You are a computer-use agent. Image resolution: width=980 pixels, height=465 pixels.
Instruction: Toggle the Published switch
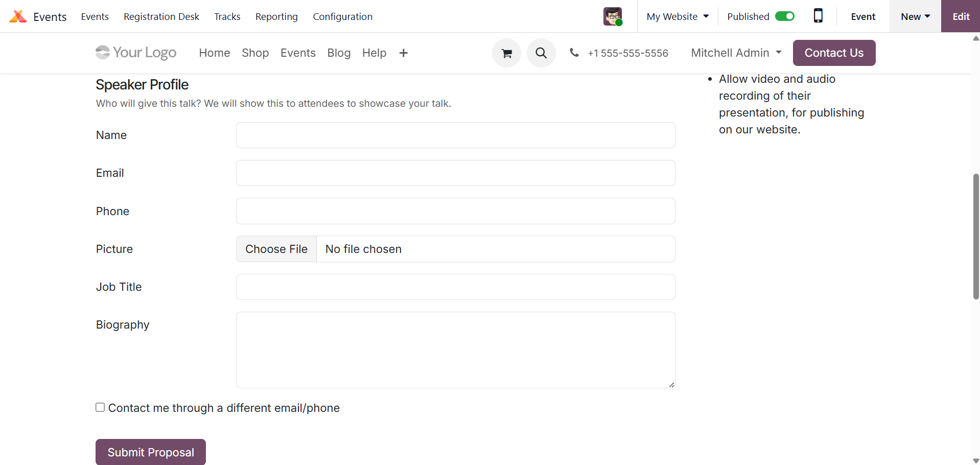[784, 16]
